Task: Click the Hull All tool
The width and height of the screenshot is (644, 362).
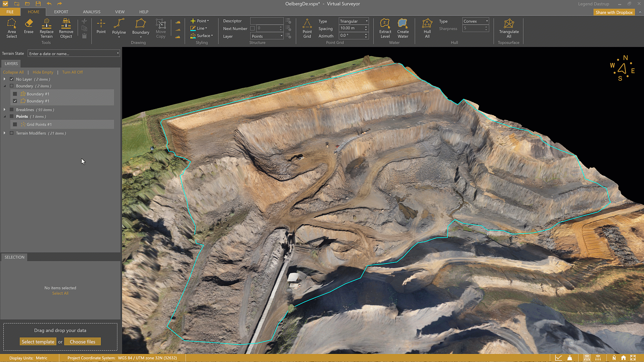Action: coord(427,28)
